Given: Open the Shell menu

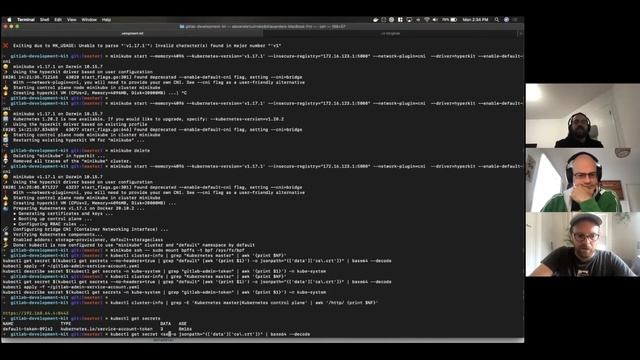Looking at the screenshot, I should [44, 20].
